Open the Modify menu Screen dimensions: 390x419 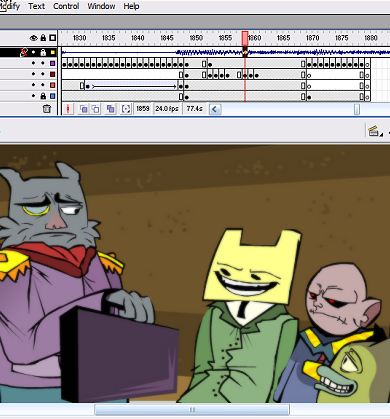pyautogui.click(x=10, y=6)
